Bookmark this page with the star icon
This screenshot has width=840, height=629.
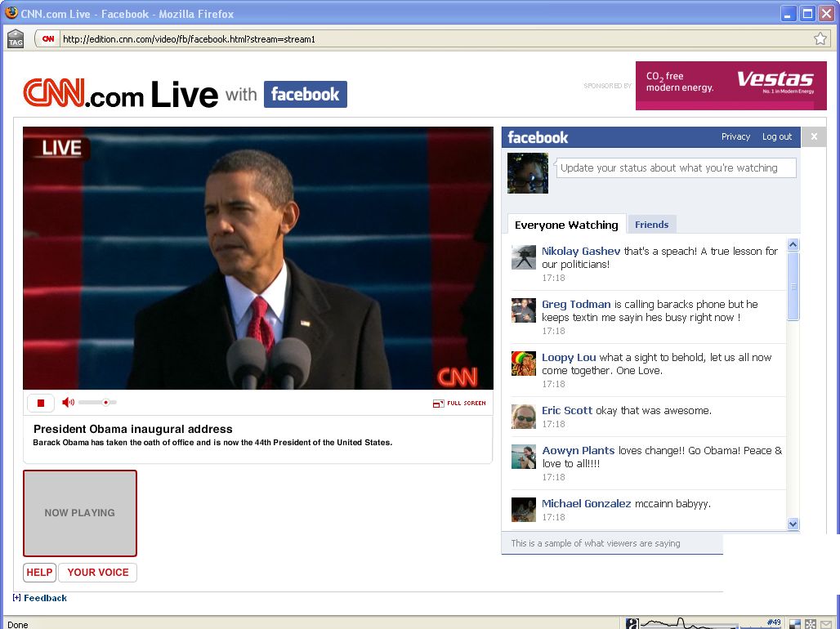coord(820,38)
